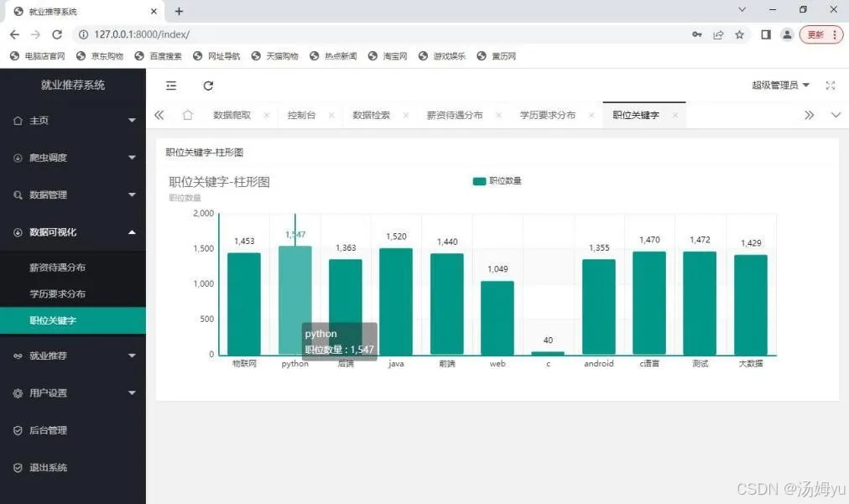Click the 测试 bar showing 1,472
The height and width of the screenshot is (504, 849).
(x=700, y=304)
